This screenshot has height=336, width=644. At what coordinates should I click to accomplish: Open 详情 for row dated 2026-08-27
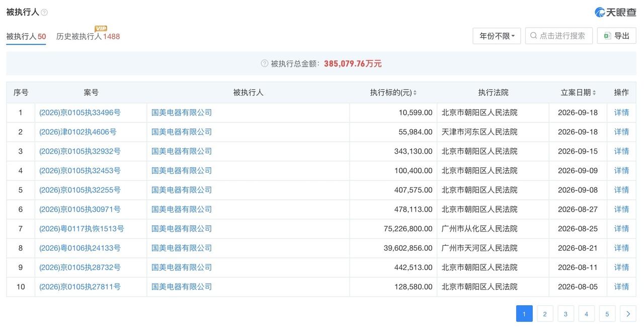tap(621, 209)
